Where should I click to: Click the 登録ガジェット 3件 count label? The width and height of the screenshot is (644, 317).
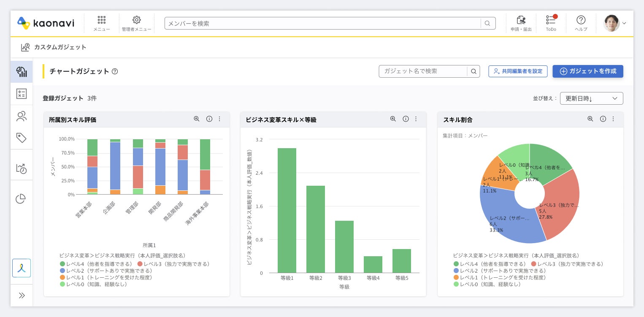click(x=70, y=98)
